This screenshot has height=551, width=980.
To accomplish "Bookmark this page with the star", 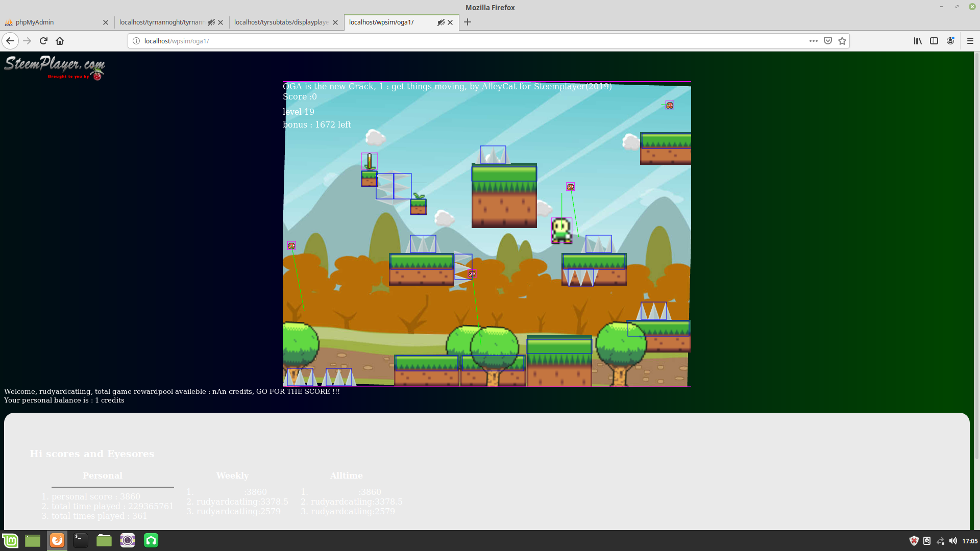I will [x=842, y=41].
